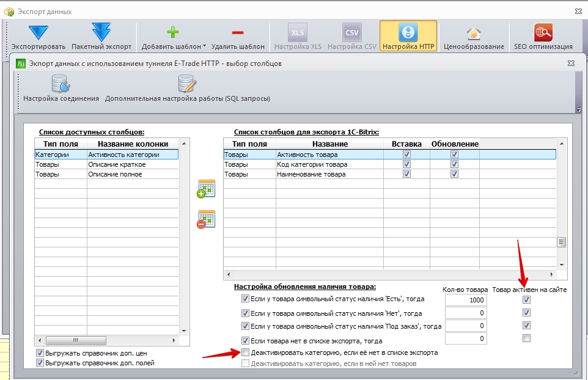Enable 'Товар активен' for items not in export
This screenshot has height=380, width=588.
[526, 338]
